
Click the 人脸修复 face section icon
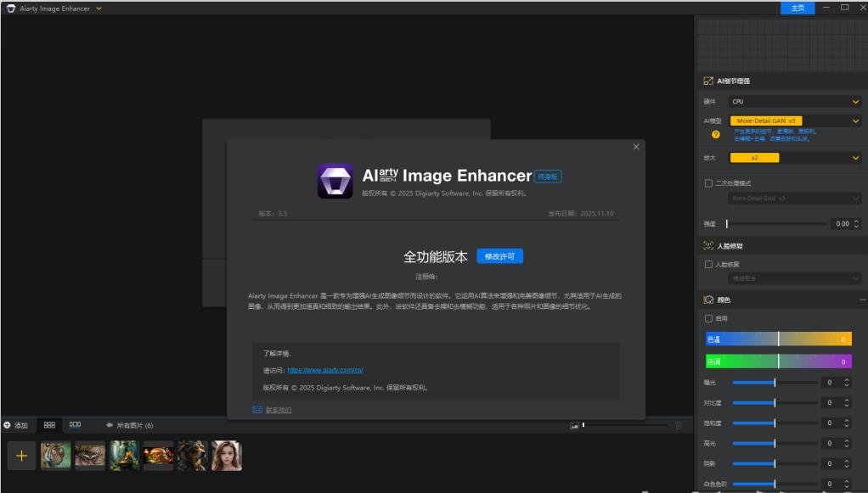[708, 246]
